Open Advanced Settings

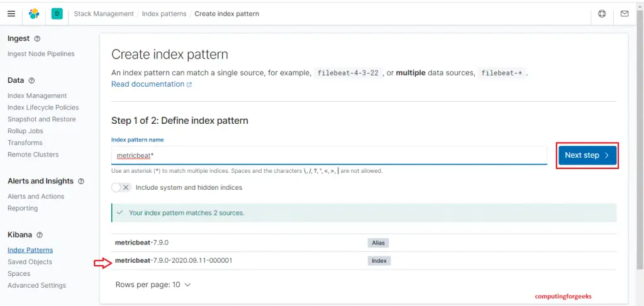pyautogui.click(x=36, y=285)
